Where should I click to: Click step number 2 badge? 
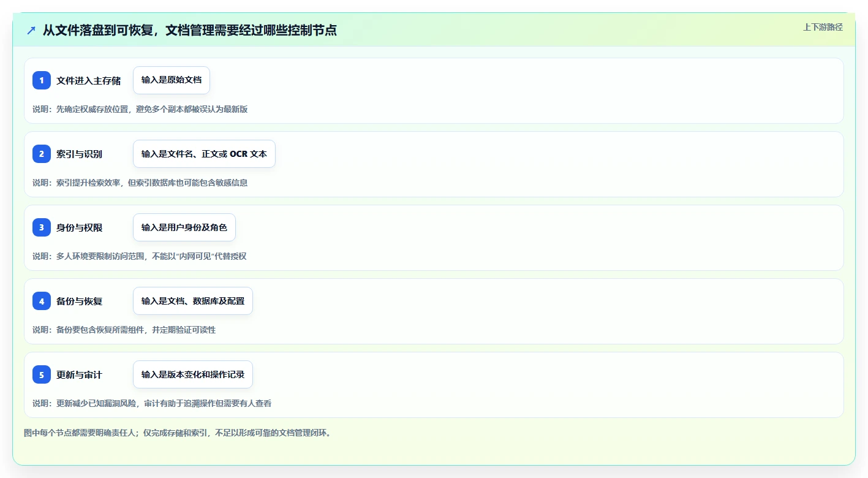(x=42, y=154)
